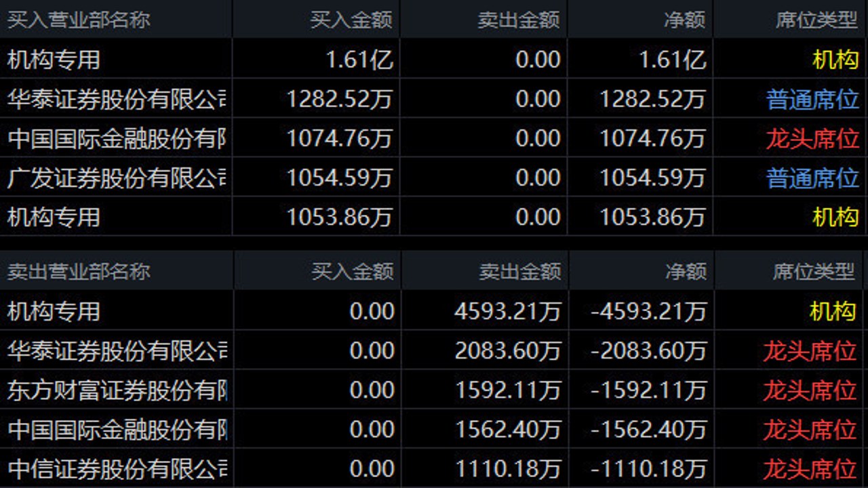Sort sell table by 卖出金额 header
Screen dimensions: 868x488
pyautogui.click(x=520, y=272)
